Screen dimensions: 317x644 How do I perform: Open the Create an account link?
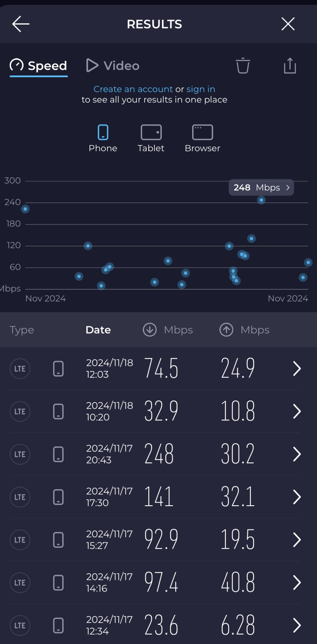(133, 89)
